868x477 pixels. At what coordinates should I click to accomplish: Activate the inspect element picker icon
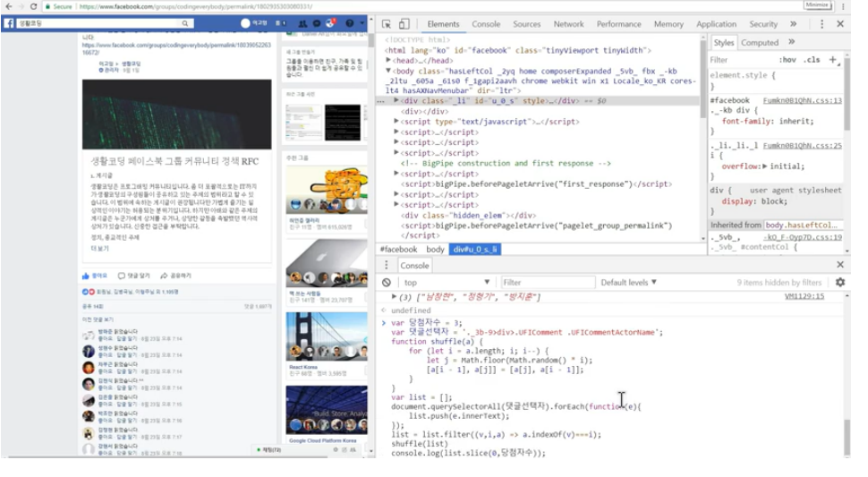pos(386,24)
